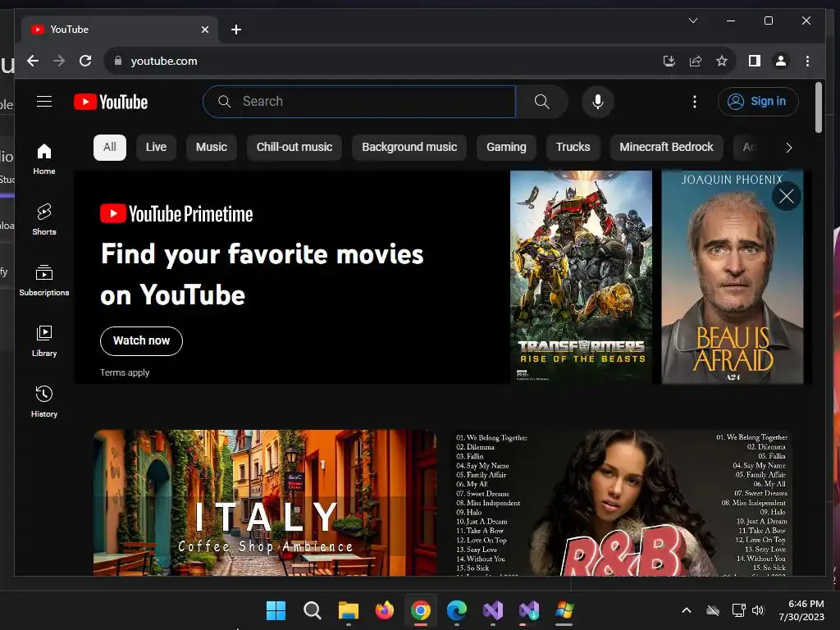This screenshot has height=630, width=840.
Task: Click the Watch now button
Action: [141, 340]
